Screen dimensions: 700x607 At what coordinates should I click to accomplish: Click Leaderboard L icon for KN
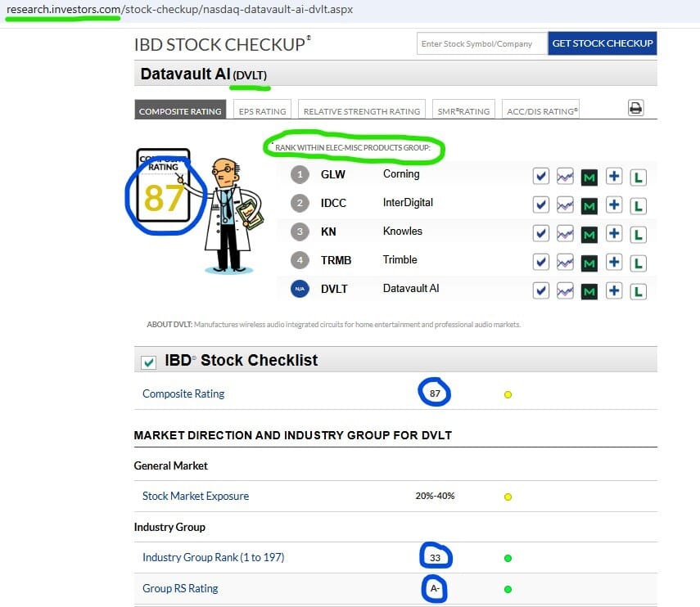638,235
